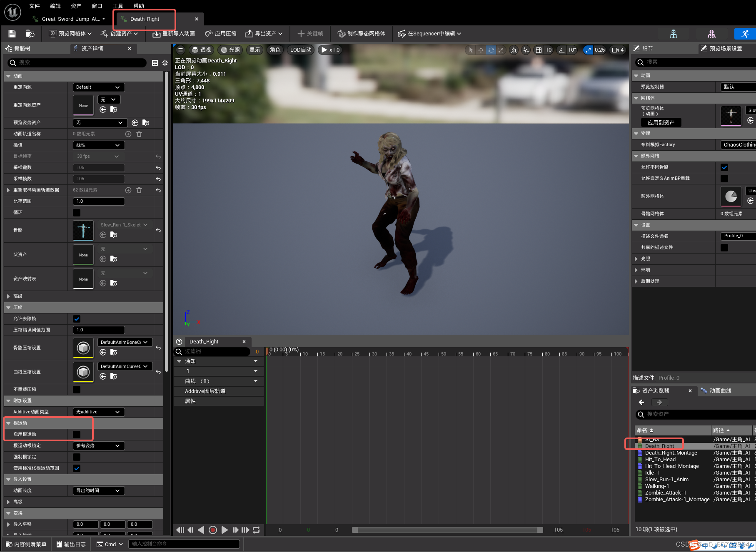Click the rate scale 1.0 value field
Screen dimensions: 756x552
99,201
